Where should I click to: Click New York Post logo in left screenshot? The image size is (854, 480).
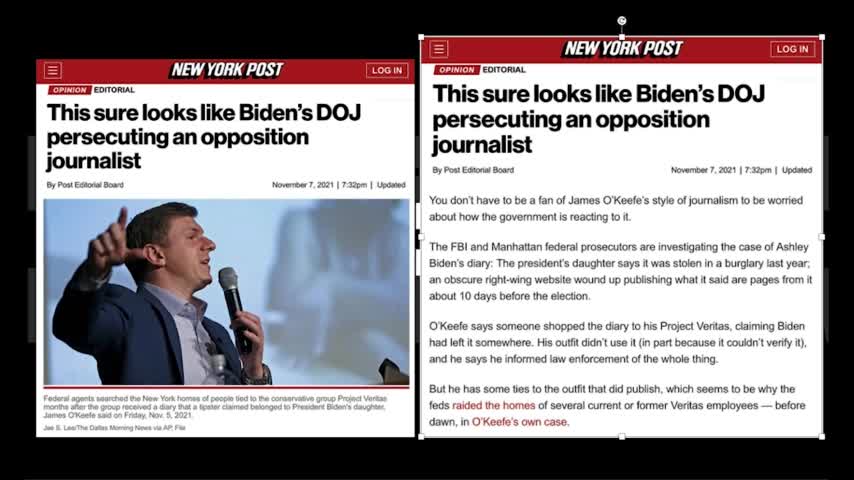227,70
